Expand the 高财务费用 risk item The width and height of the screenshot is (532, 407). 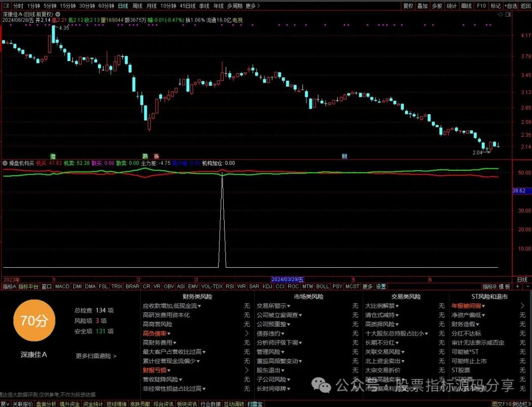point(160,343)
